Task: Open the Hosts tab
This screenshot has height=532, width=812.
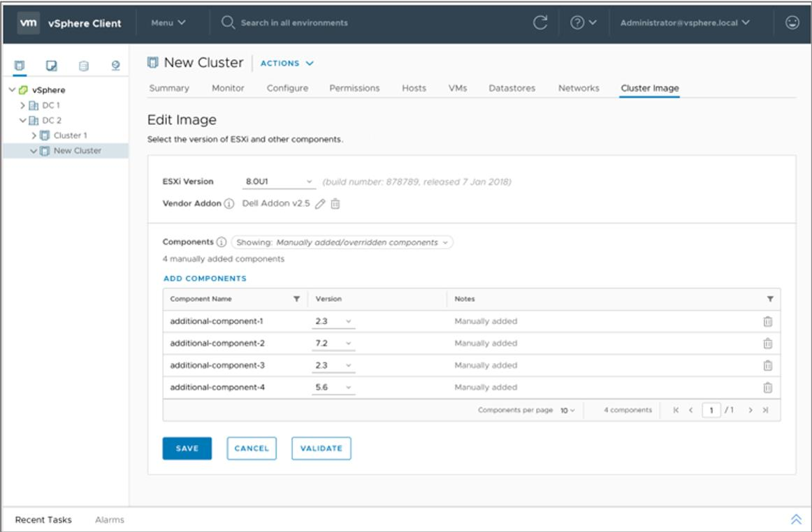Action: [x=414, y=89]
